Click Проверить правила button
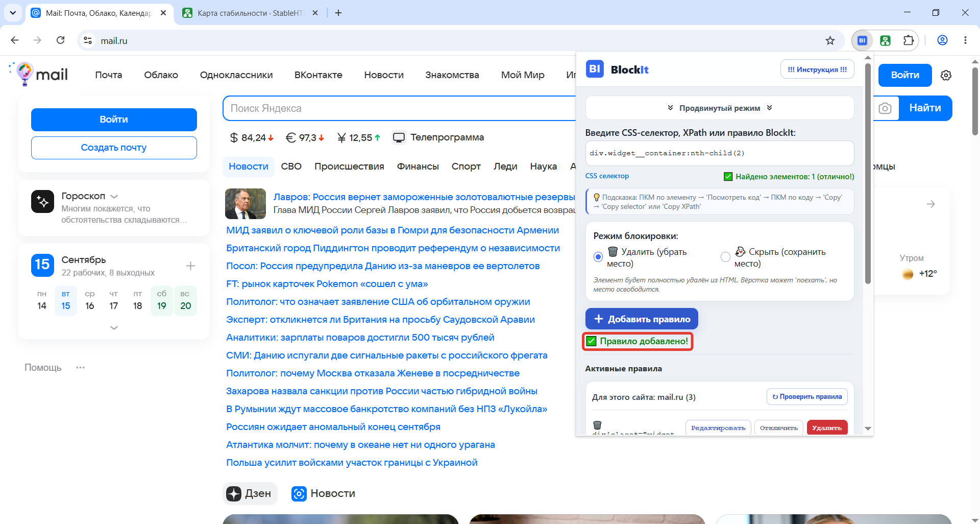980x524 pixels. click(x=807, y=397)
